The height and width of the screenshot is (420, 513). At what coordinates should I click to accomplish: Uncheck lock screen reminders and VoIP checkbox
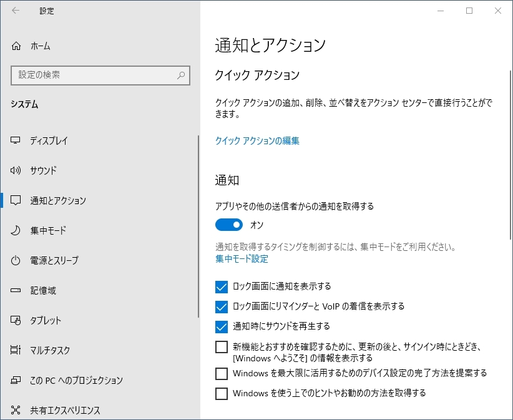[x=222, y=307]
